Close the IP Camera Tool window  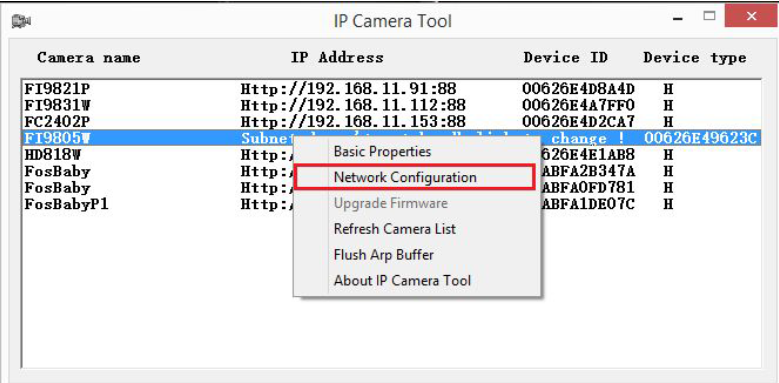pos(751,17)
